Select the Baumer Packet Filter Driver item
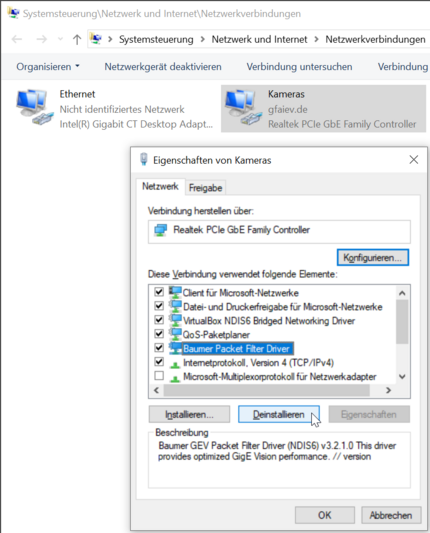Image resolution: width=430 pixels, height=533 pixels. click(236, 348)
